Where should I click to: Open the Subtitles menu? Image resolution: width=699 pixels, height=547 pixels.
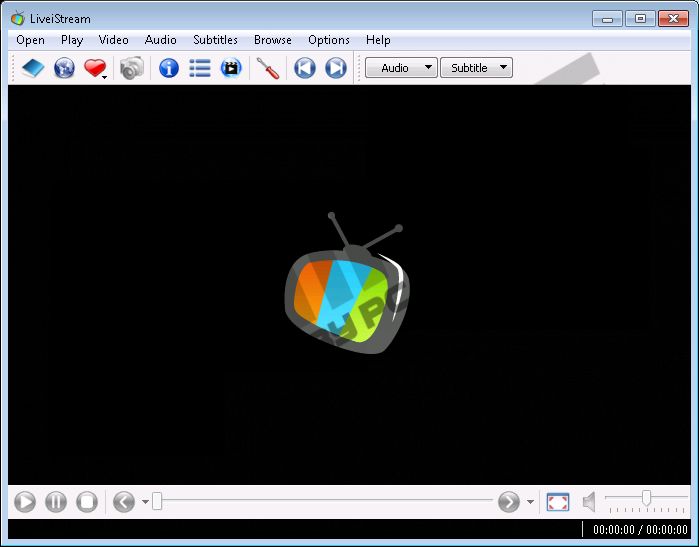tap(215, 40)
